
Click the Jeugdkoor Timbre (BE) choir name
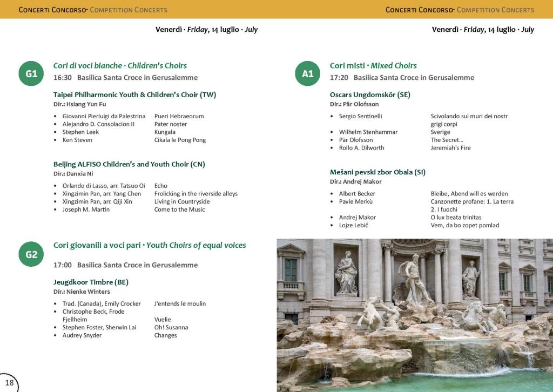coord(91,282)
